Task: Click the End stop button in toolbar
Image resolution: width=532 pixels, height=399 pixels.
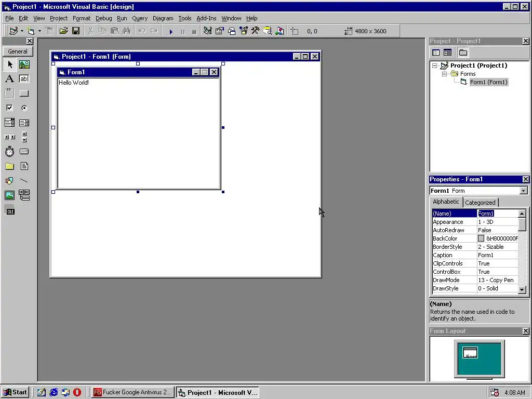Action: point(194,32)
